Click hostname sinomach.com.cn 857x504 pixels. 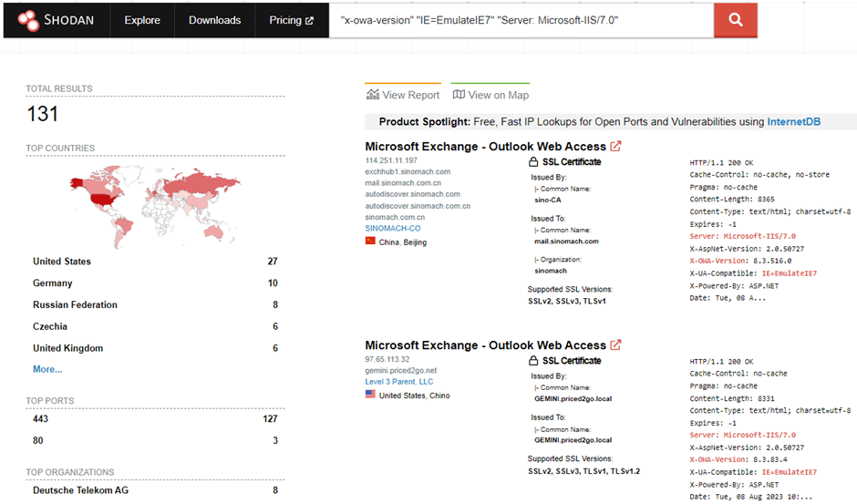[395, 217]
